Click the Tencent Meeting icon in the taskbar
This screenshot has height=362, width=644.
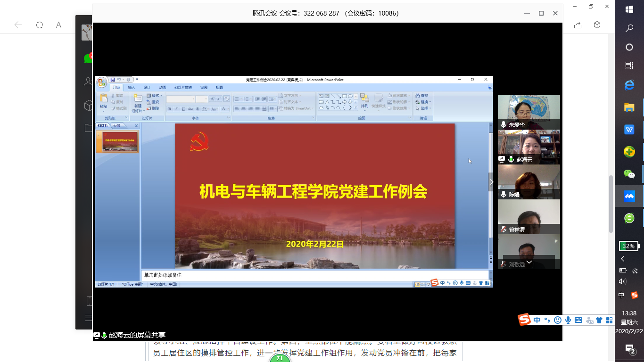point(629,196)
